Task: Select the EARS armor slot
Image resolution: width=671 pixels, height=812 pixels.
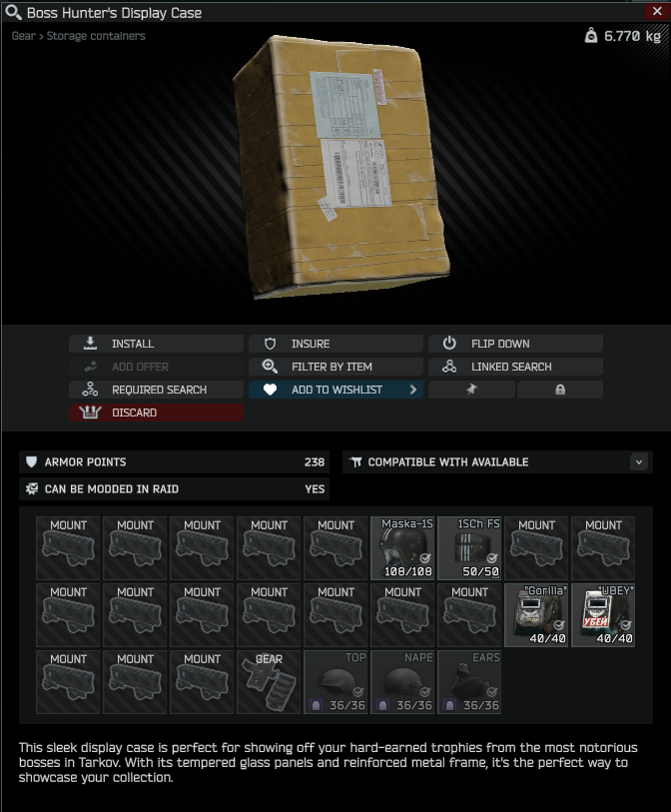Action: (469, 682)
